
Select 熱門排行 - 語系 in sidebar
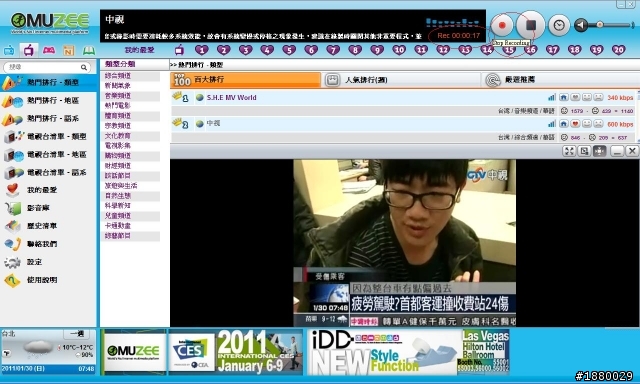[x=48, y=118]
